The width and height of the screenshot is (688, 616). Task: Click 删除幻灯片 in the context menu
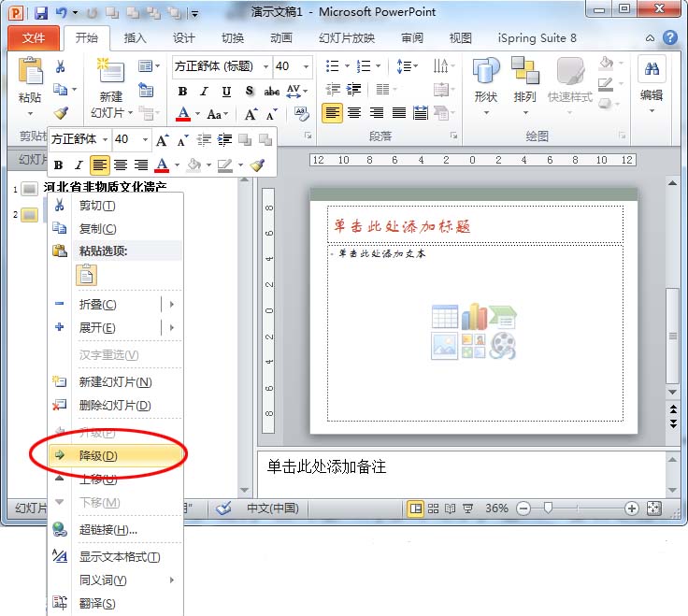click(x=114, y=406)
